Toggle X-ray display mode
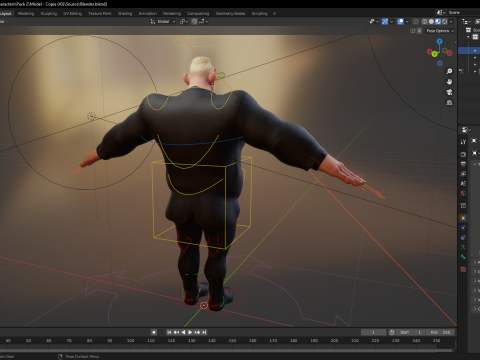Screen dimensions: 480x360 (x=416, y=21)
